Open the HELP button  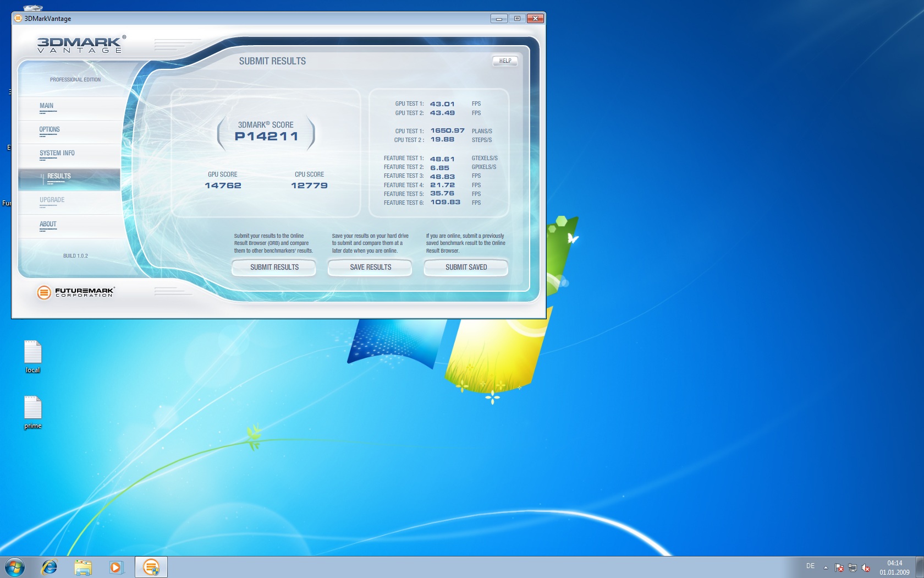pyautogui.click(x=505, y=61)
